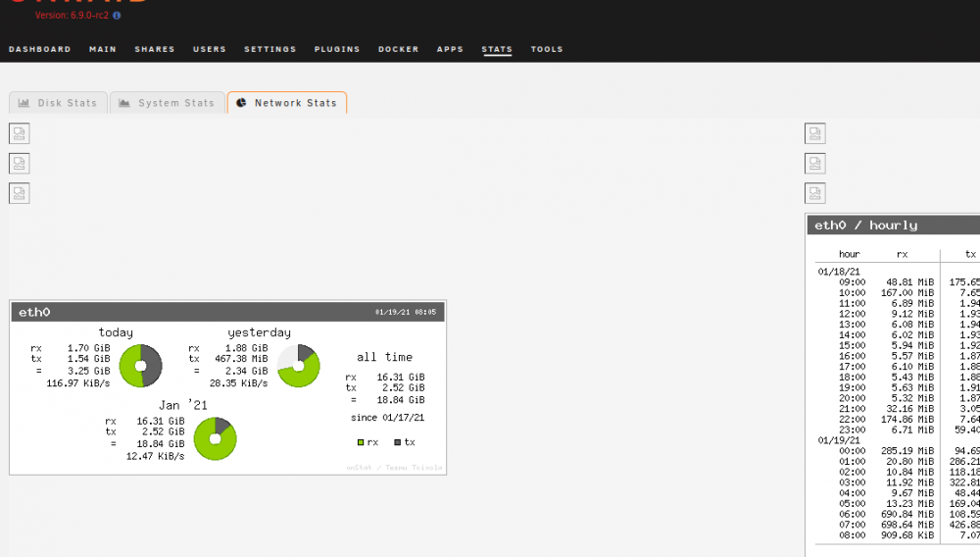This screenshot has height=557, width=980.
Task: Switch to the System Stats tab
Action: click(167, 103)
